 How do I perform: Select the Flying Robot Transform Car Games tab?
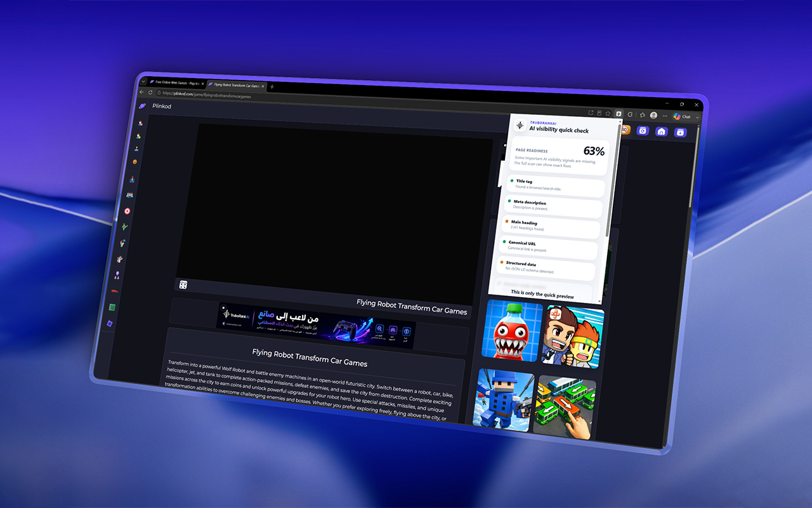(235, 85)
